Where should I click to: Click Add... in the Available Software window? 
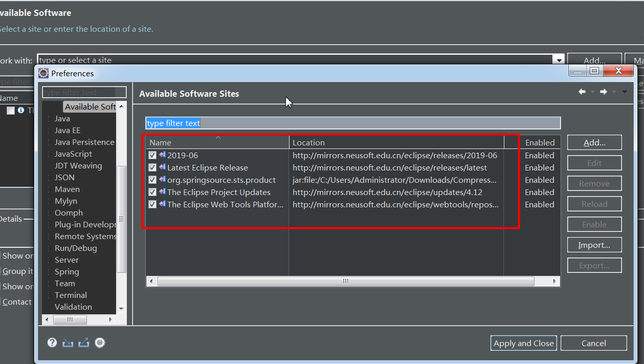594,60
